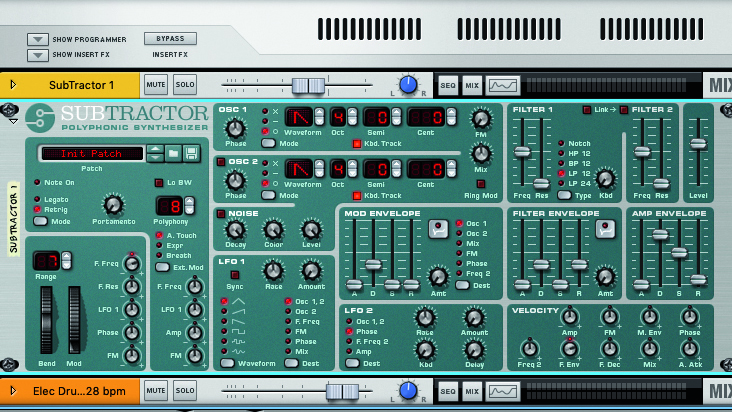Change OSC 1 Waveform spinner
The image size is (732, 412).
point(319,117)
